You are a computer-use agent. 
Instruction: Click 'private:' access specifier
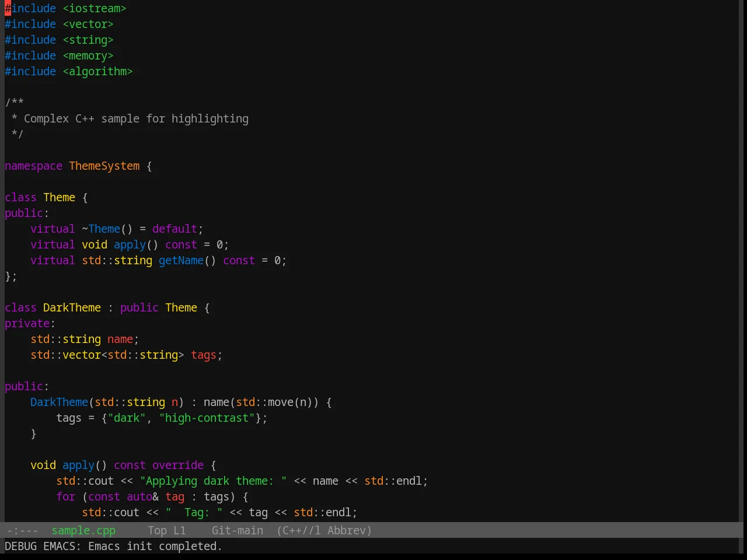click(30, 323)
